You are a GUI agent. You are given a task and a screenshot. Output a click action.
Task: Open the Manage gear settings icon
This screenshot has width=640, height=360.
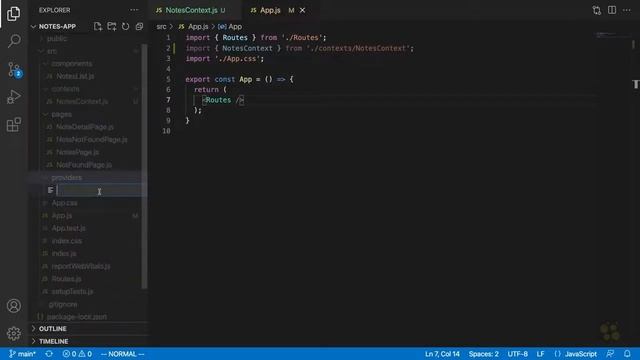pos(13,333)
